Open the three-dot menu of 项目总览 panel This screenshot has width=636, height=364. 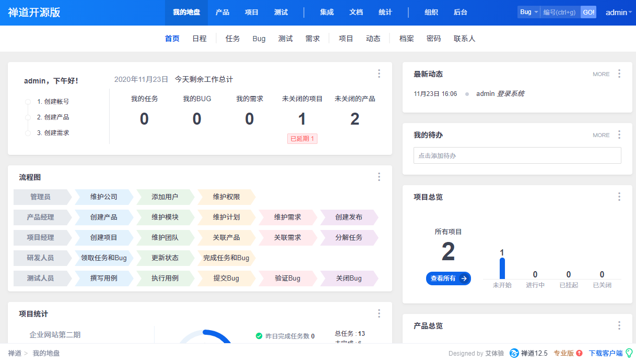pyautogui.click(x=619, y=197)
